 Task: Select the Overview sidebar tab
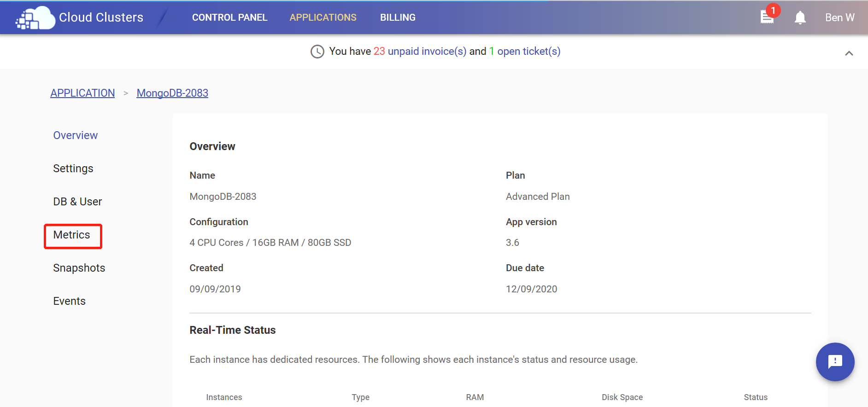coord(76,135)
